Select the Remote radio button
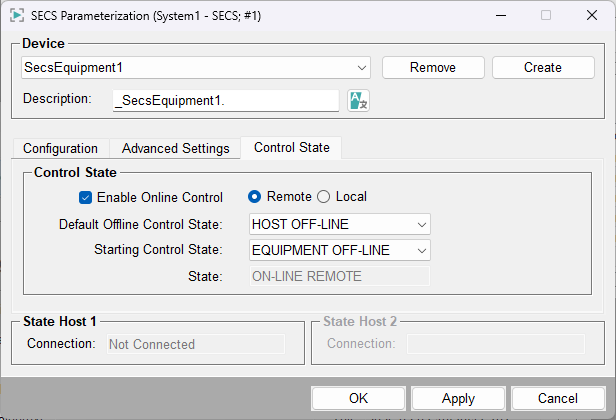Viewport: 616px width, 420px height. tap(255, 197)
